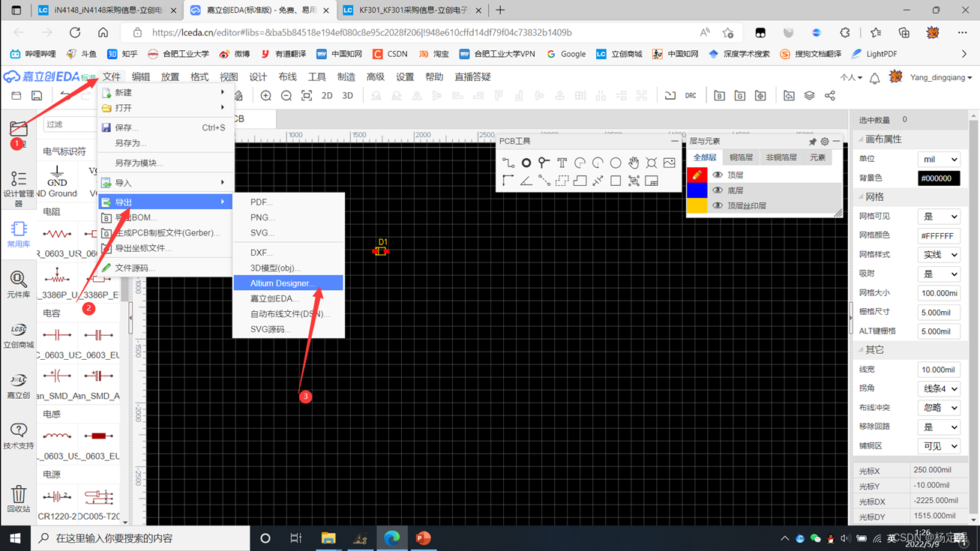The width and height of the screenshot is (980, 551).
Task: Select the Protractor angle tool in PCB工具
Action: click(x=526, y=181)
